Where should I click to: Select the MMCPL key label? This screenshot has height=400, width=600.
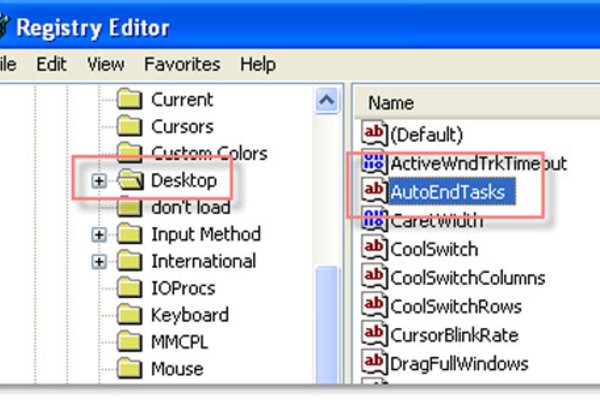pos(179,343)
